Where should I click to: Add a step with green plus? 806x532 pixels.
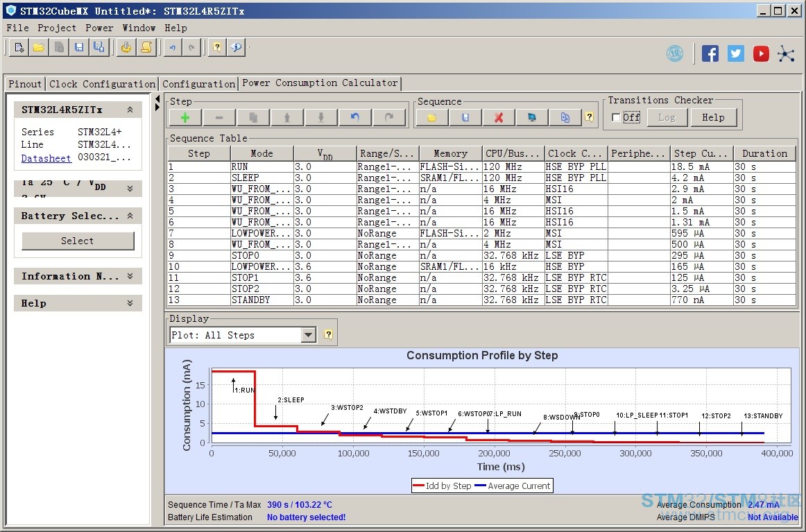pyautogui.click(x=185, y=118)
